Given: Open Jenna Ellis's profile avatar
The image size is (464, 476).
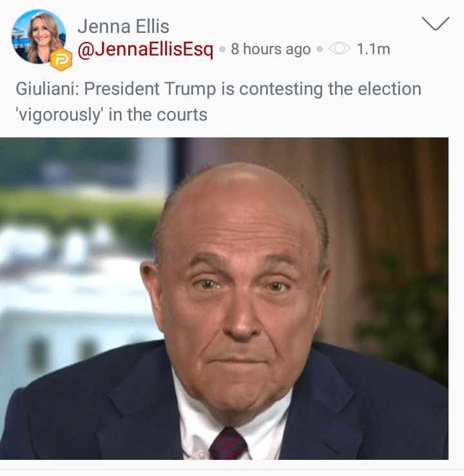Looking at the screenshot, I should click(x=39, y=36).
